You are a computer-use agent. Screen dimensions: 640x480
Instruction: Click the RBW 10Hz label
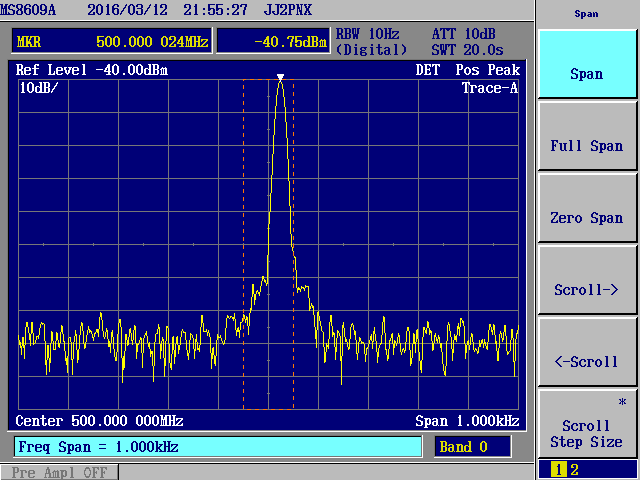[x=367, y=34]
